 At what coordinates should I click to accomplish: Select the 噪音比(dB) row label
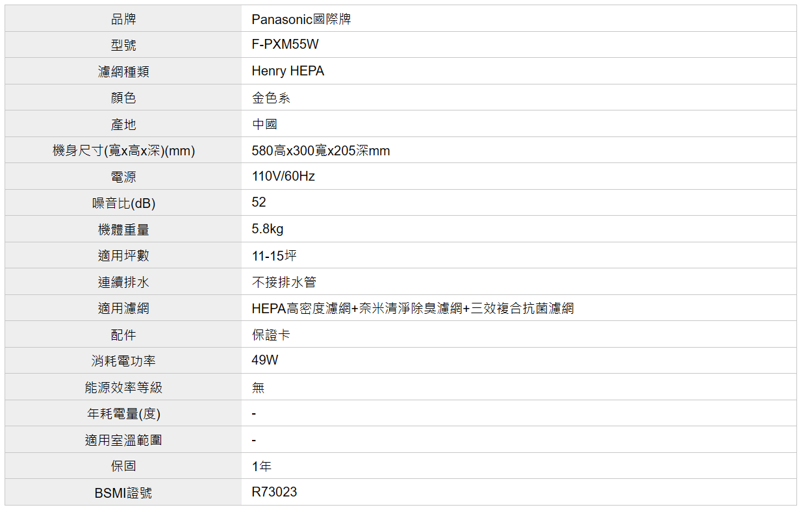(x=123, y=203)
